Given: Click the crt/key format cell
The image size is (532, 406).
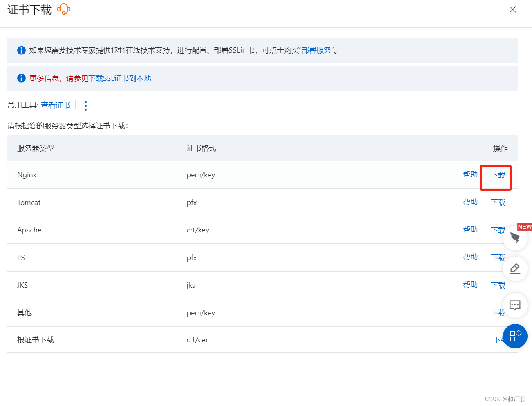Looking at the screenshot, I should click(198, 230).
